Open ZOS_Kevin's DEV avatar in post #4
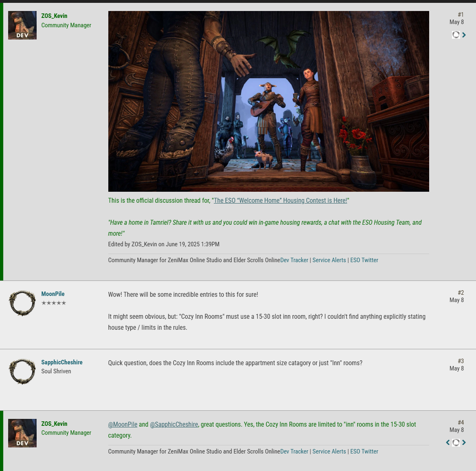476x471 pixels. click(x=22, y=433)
